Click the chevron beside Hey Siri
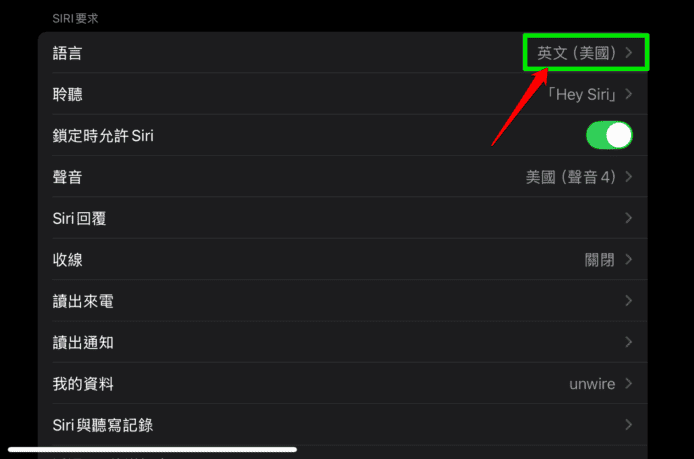694x459 pixels. (x=628, y=94)
